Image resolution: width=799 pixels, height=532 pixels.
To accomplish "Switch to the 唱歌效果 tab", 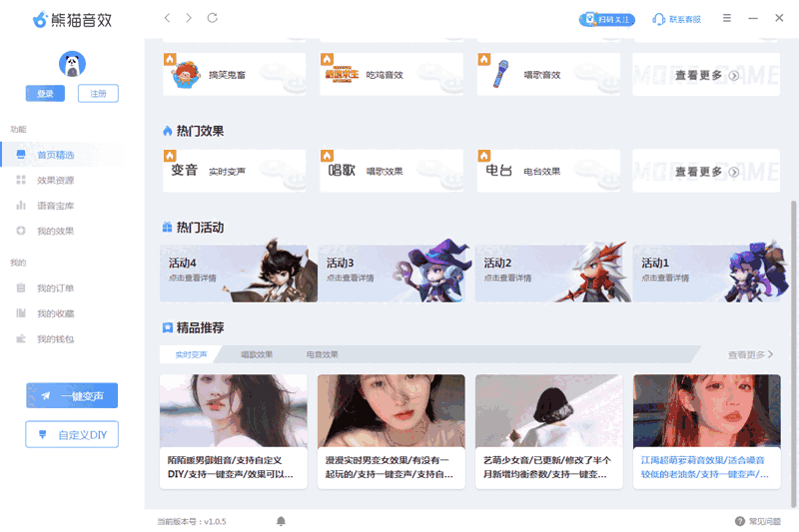I will tap(257, 354).
